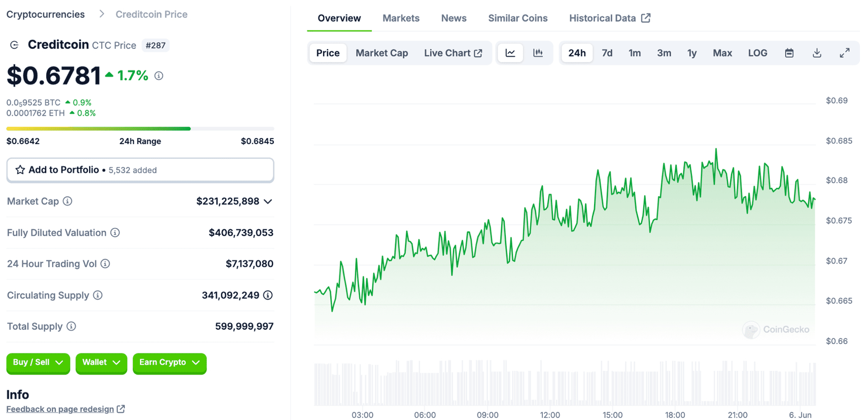Image resolution: width=868 pixels, height=420 pixels.
Task: Click the info icon beside Market Cap
Action: pyautogui.click(x=67, y=201)
